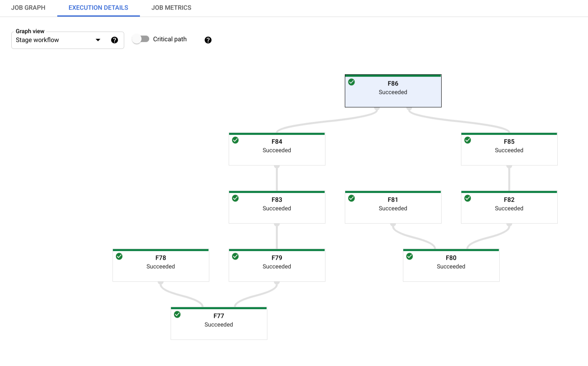Click the success check on stage F79
Image resolution: width=588 pixels, height=366 pixels.
[235, 256]
